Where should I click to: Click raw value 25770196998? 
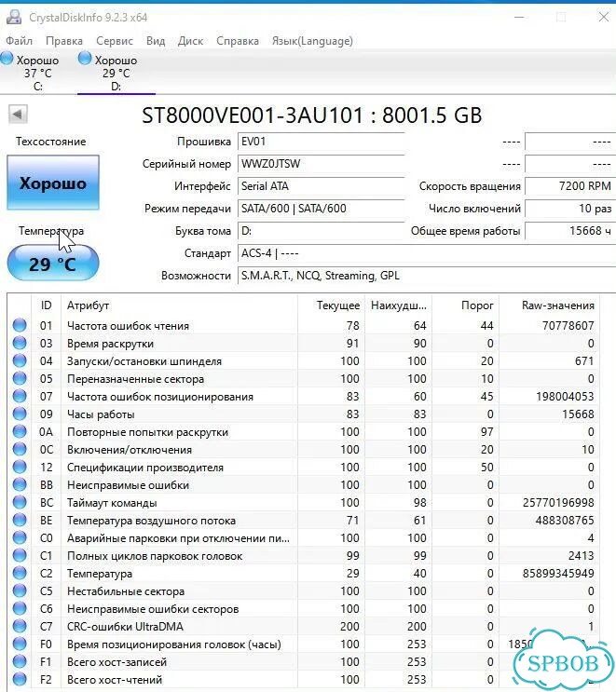click(558, 503)
